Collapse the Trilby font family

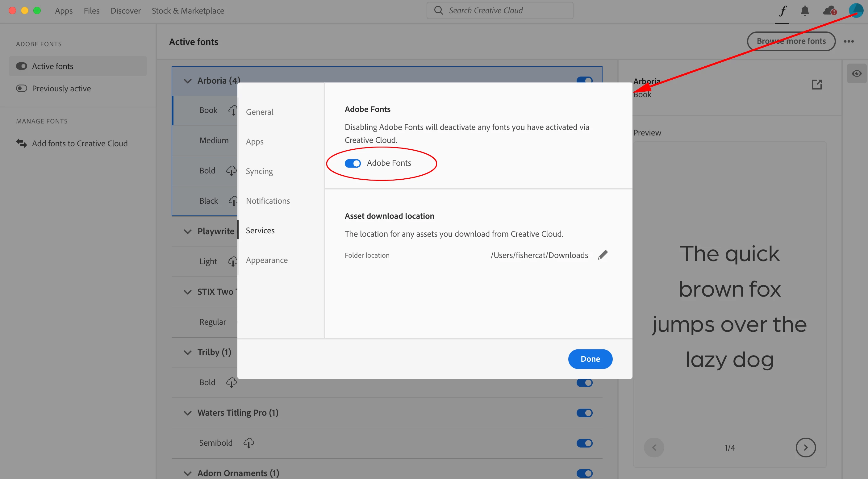[x=187, y=352]
